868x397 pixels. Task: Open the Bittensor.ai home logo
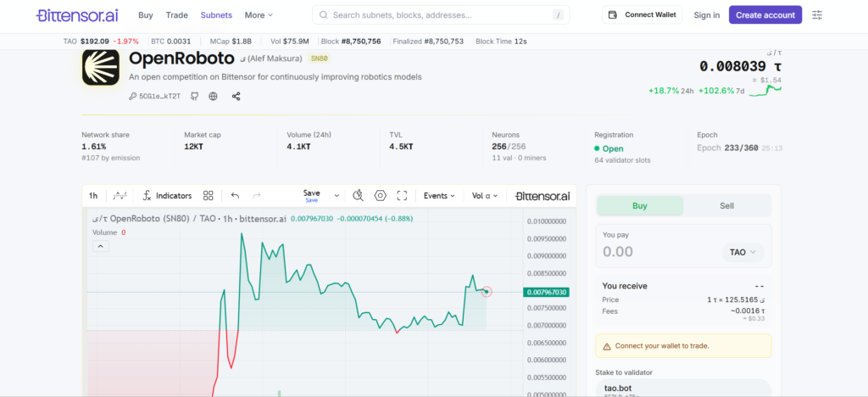click(x=77, y=15)
